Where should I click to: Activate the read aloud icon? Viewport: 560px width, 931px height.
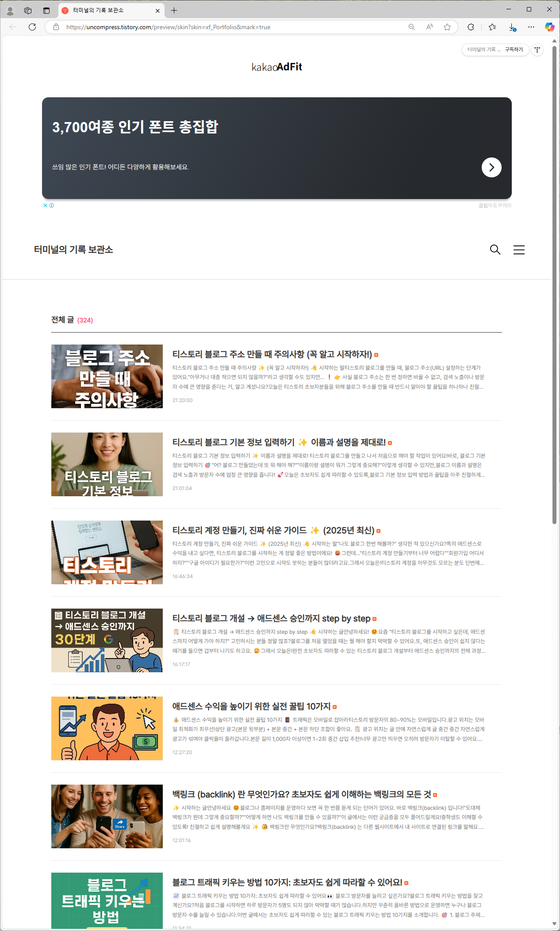click(430, 27)
